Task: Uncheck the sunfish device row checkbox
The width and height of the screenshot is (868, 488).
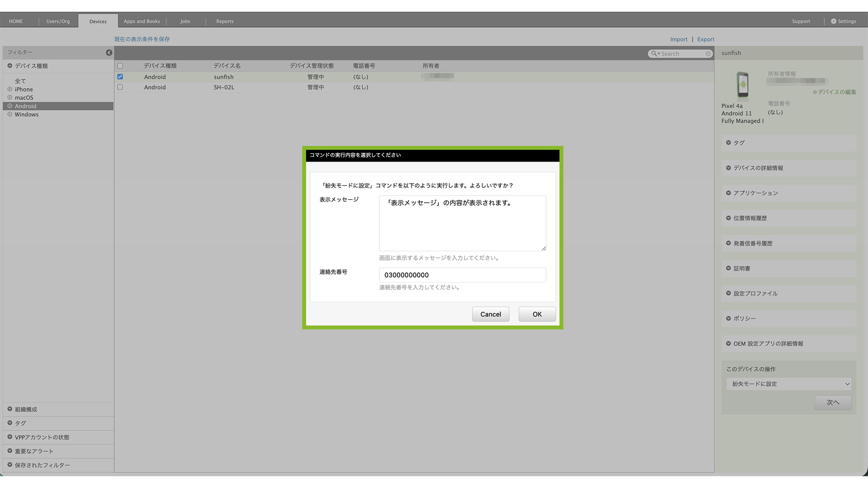Action: [120, 77]
